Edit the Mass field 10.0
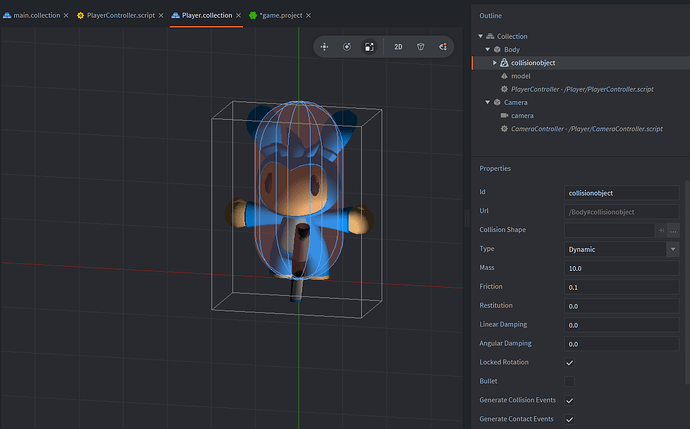 click(621, 268)
